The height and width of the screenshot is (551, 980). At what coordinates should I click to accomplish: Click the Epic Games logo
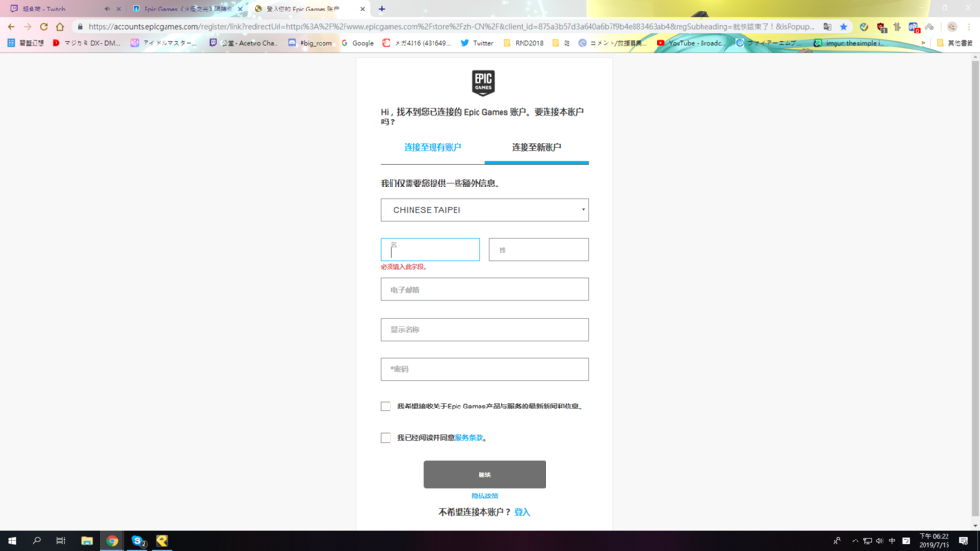pos(483,82)
